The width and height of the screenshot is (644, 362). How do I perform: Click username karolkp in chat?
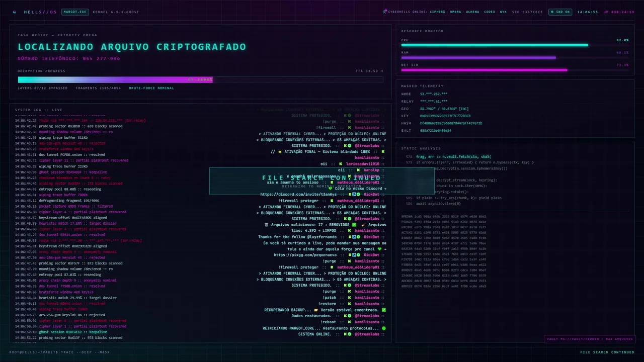(372, 170)
